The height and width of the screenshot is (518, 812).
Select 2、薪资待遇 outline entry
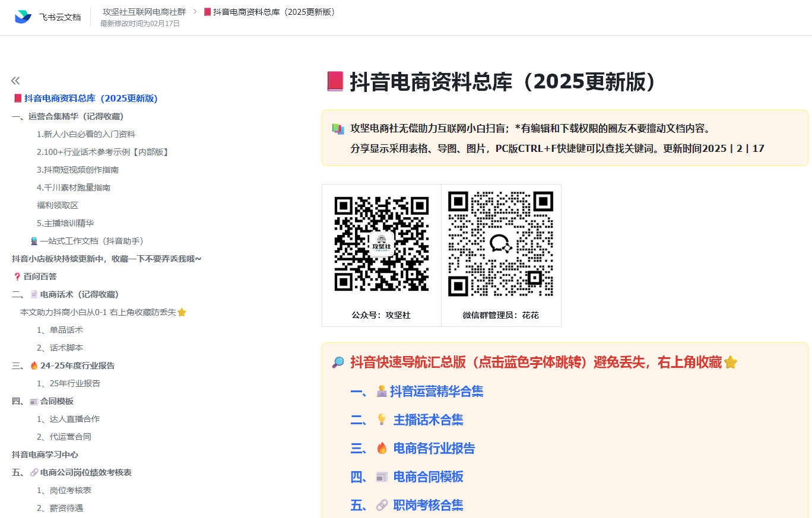[60, 508]
